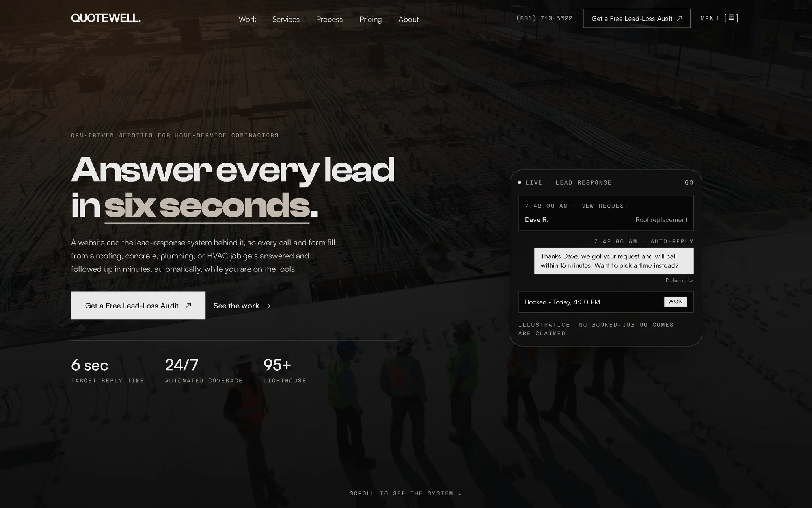
Task: Click the MENU label in the header
Action: click(x=709, y=18)
